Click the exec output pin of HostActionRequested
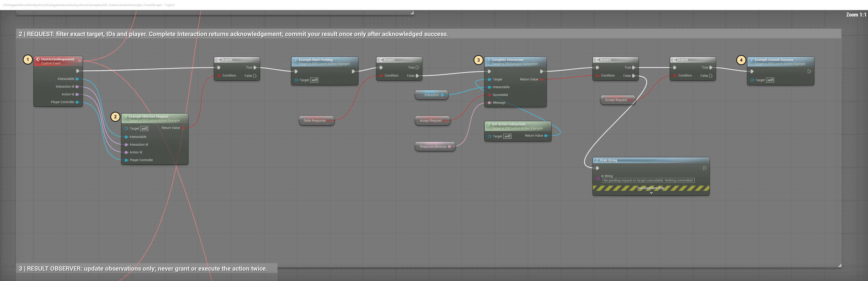Viewport: 868px width, 281px height. [x=78, y=71]
